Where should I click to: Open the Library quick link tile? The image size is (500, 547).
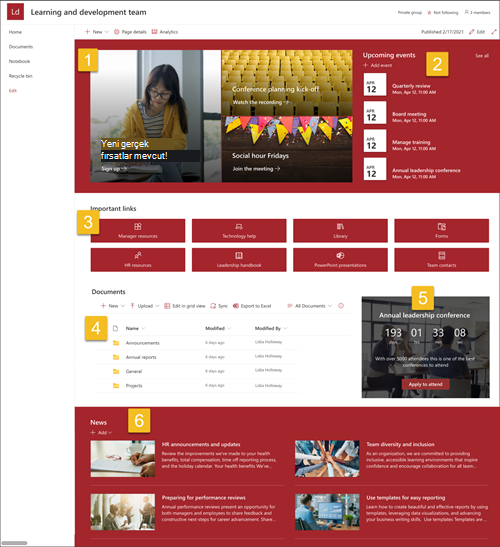[340, 231]
